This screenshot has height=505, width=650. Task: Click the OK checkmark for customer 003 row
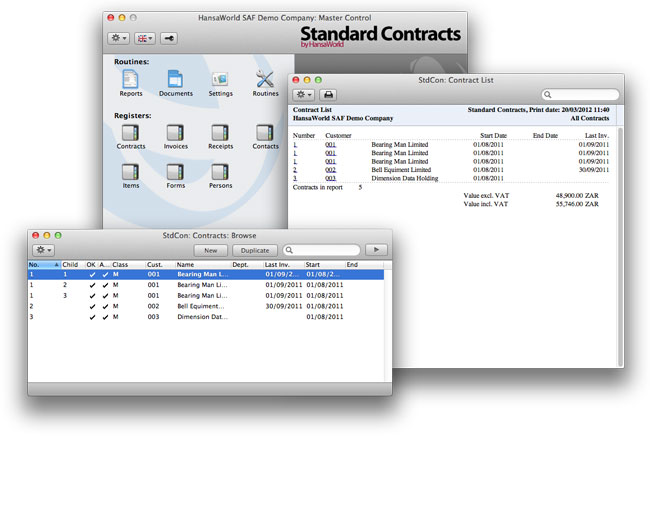coord(92,317)
